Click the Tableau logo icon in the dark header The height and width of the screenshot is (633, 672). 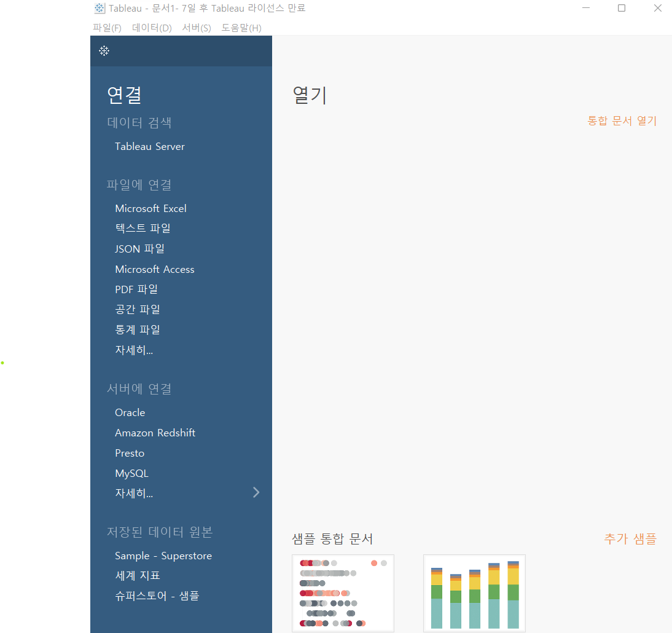[104, 50]
